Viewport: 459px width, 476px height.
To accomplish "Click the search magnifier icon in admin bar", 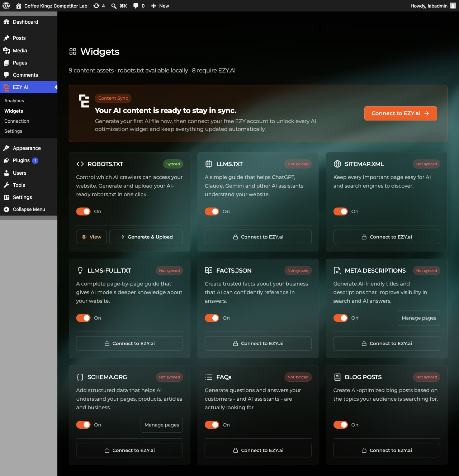I will (114, 6).
